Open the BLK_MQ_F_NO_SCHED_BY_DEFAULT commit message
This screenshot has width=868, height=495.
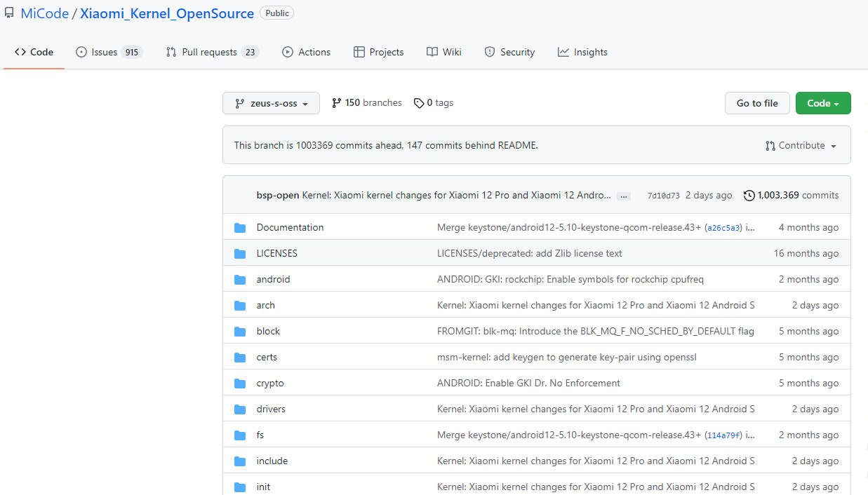click(596, 331)
